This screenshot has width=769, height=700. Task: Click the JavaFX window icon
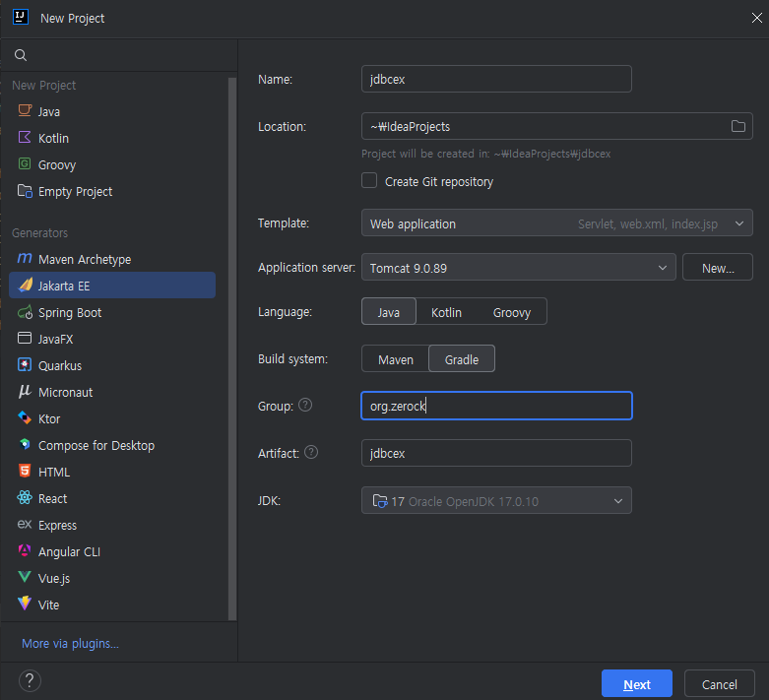(25, 338)
